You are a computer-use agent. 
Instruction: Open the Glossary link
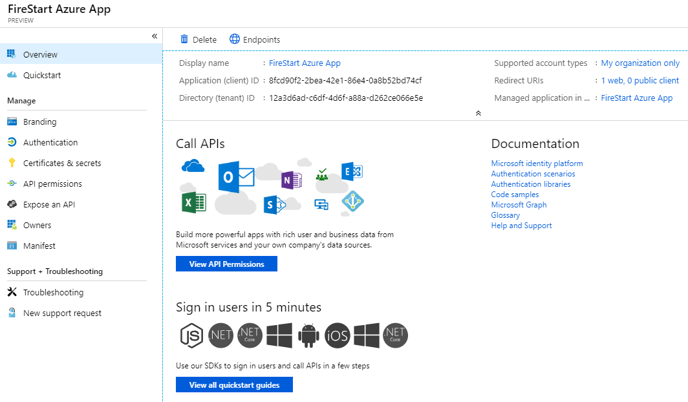505,215
